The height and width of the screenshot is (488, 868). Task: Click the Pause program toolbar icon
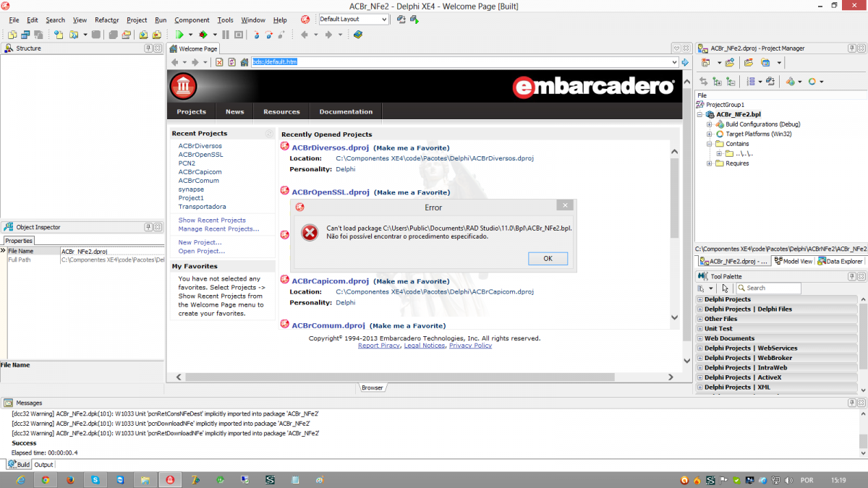226,34
